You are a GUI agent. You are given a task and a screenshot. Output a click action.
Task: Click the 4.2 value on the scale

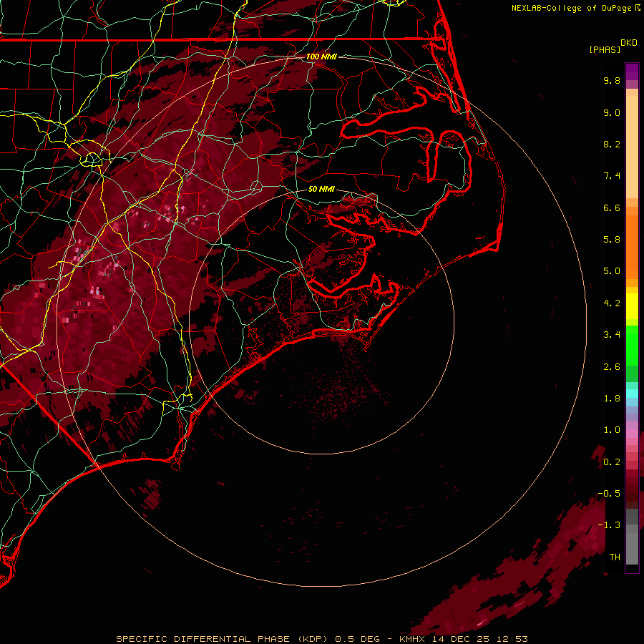click(x=612, y=303)
